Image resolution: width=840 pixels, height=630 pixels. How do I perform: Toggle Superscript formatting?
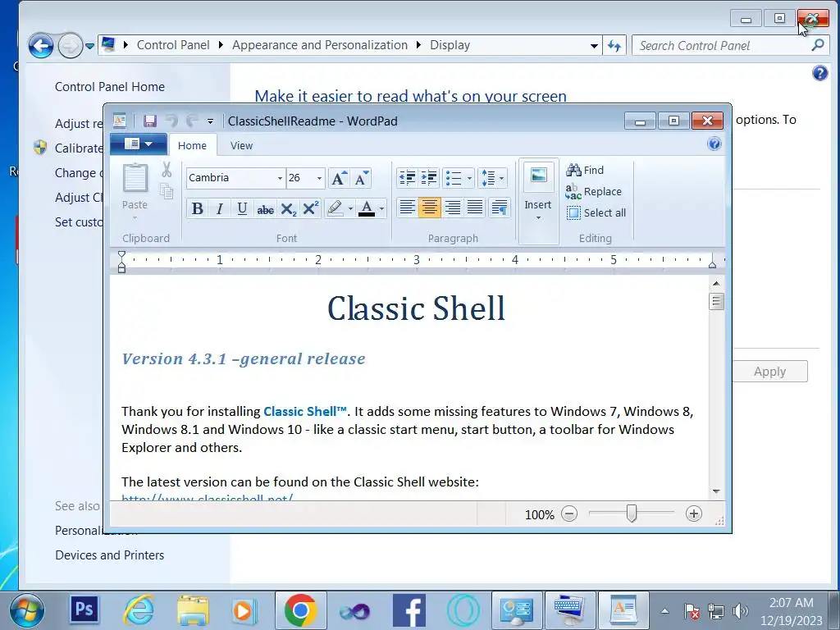pos(311,208)
